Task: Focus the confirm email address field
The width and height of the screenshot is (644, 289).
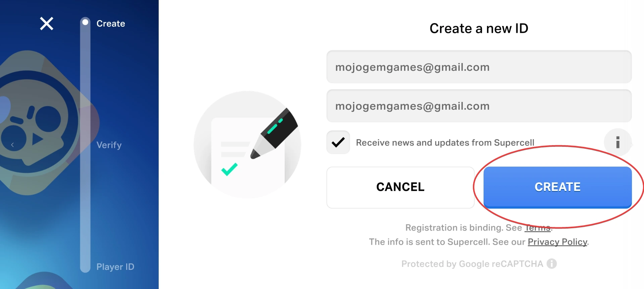Action: tap(479, 106)
